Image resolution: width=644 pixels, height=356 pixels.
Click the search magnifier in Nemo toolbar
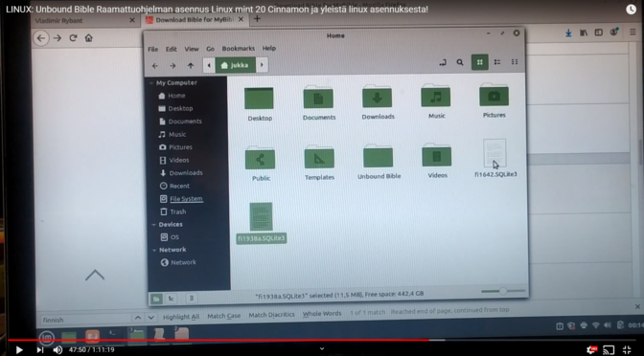(460, 62)
